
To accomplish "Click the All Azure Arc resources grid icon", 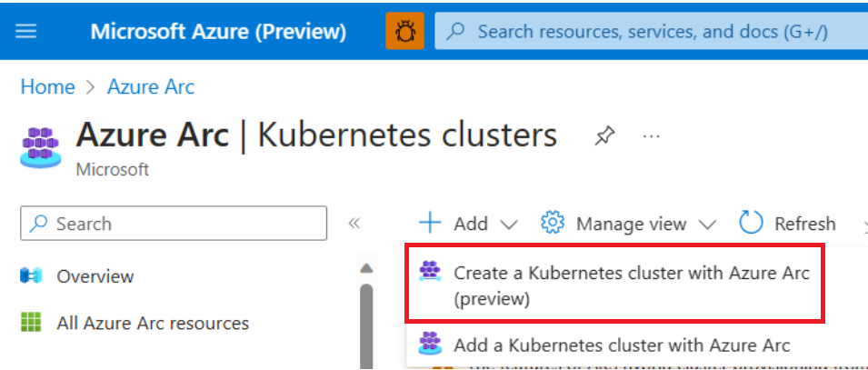I will pyautogui.click(x=31, y=323).
